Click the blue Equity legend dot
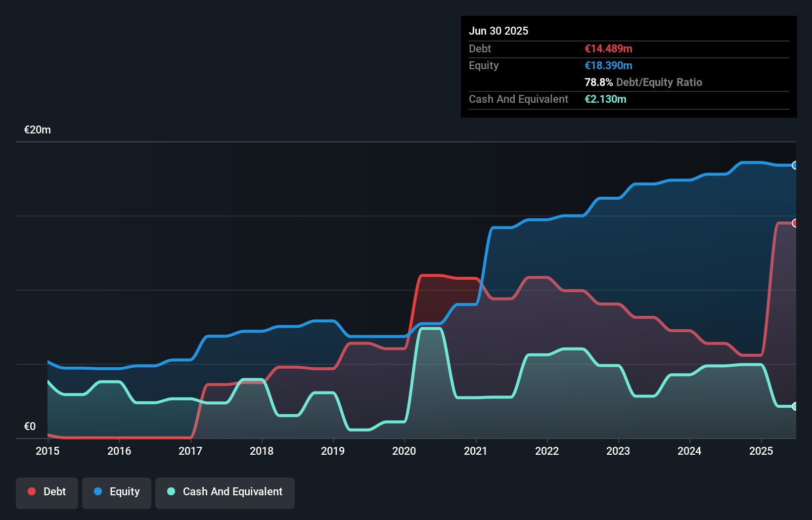 point(98,492)
